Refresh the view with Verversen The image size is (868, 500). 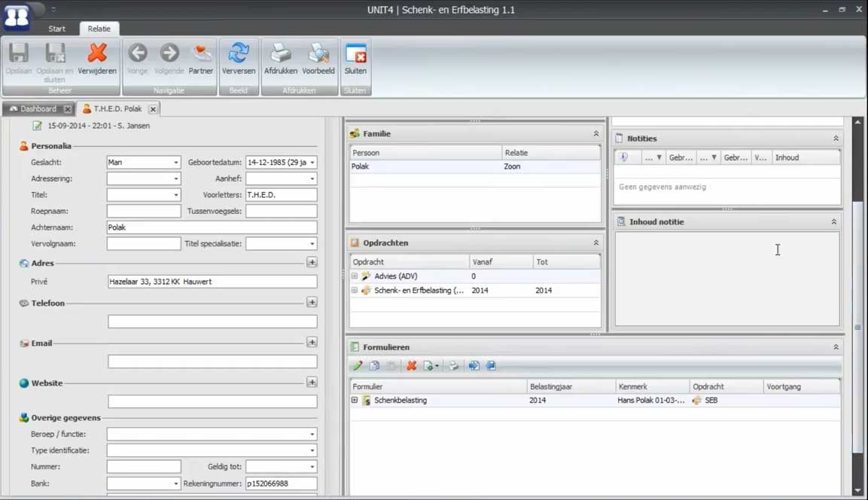pyautogui.click(x=239, y=54)
